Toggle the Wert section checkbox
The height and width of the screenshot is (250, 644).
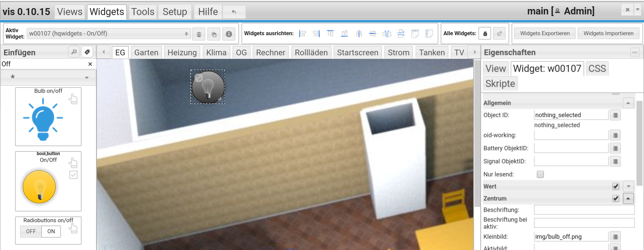[x=615, y=186]
